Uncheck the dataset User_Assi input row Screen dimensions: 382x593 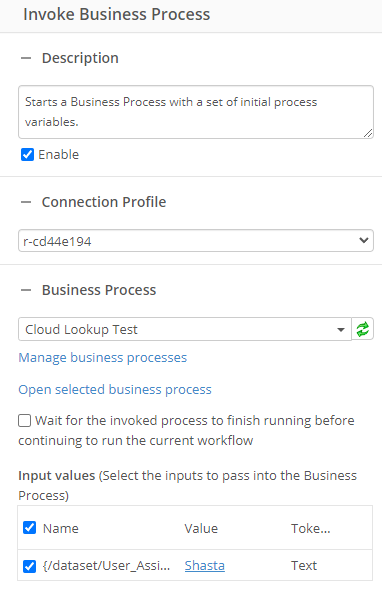(30, 566)
